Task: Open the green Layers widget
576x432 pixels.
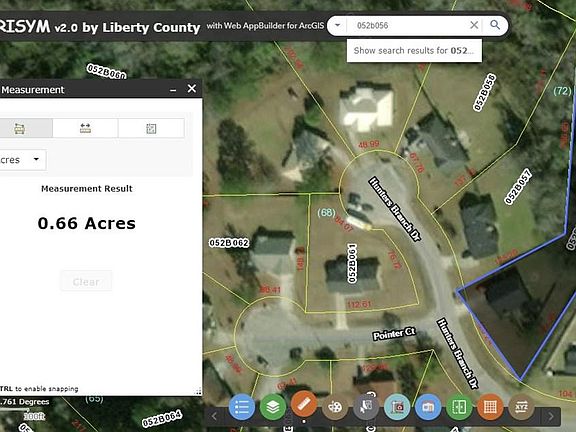Action: [273, 407]
